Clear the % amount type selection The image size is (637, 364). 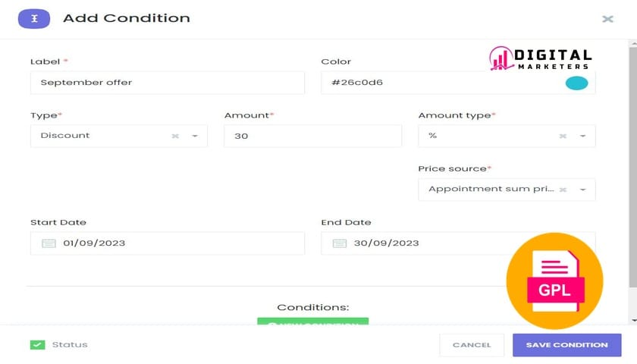tap(563, 136)
